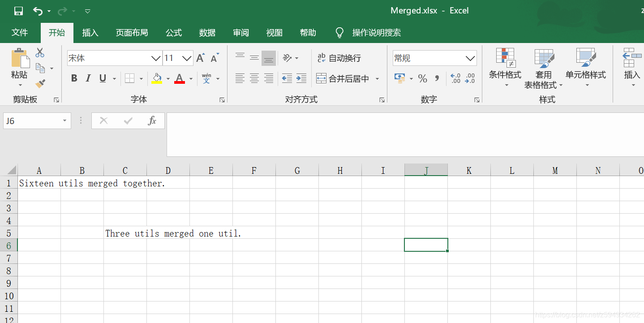Click the 插入 cells button in ribbon
The height and width of the screenshot is (323, 644).
[x=632, y=68]
